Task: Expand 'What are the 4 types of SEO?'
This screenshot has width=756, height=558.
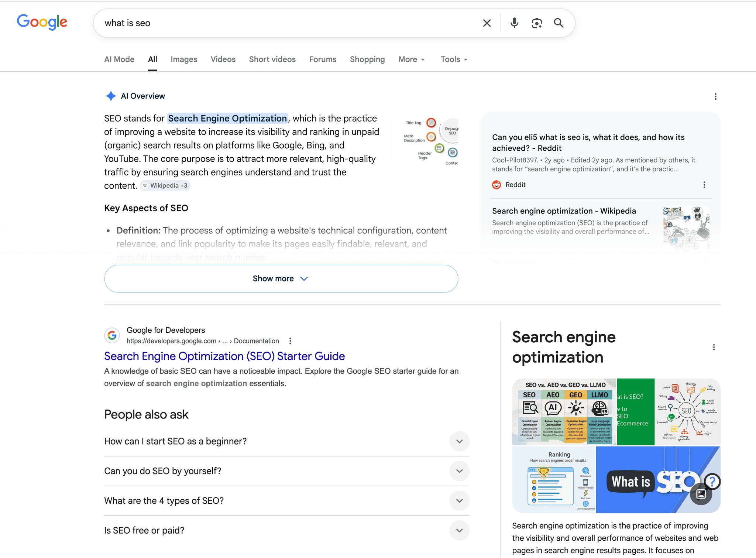Action: [287, 501]
